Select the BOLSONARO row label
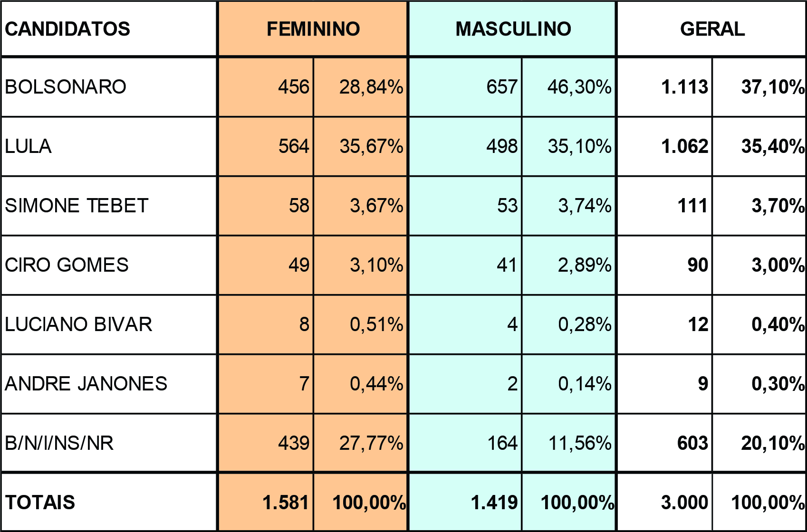 [x=109, y=87]
